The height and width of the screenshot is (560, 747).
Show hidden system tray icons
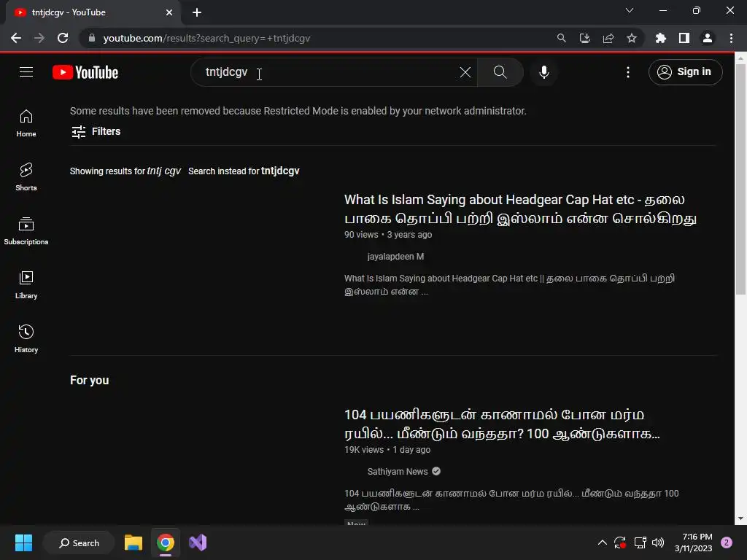pos(602,542)
